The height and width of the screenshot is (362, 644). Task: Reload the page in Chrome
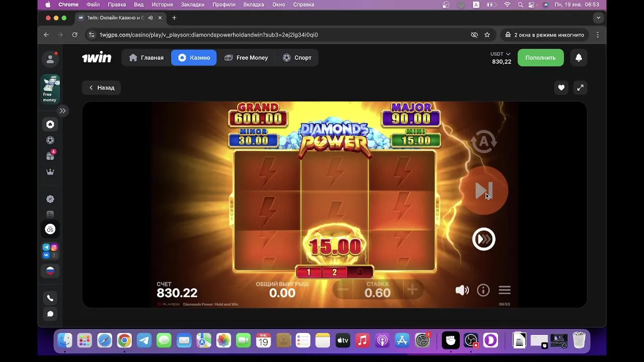[74, 35]
